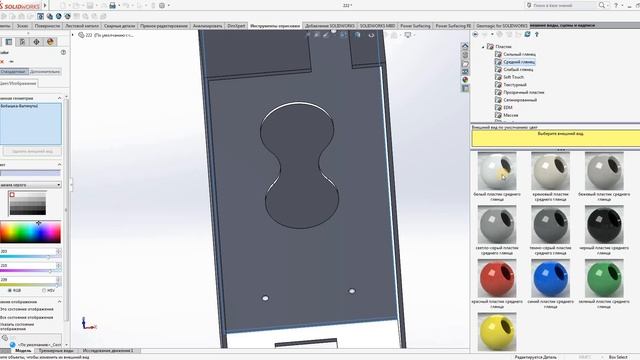This screenshot has width=640, height=360.
Task: Collapse the color section chevron
Action: 59,164
